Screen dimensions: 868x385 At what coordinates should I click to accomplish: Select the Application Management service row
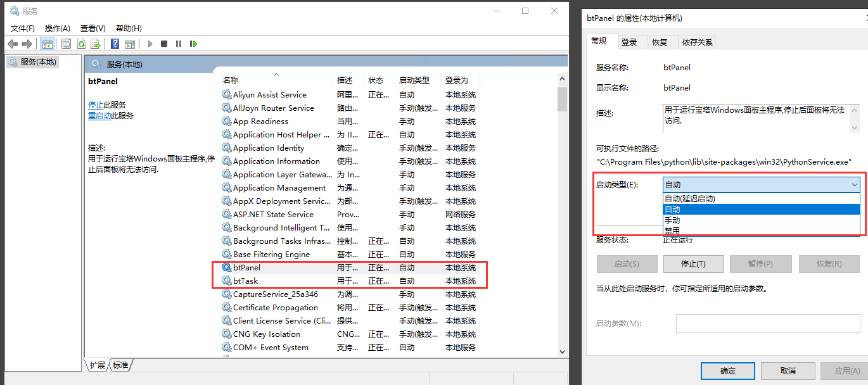coord(349,187)
